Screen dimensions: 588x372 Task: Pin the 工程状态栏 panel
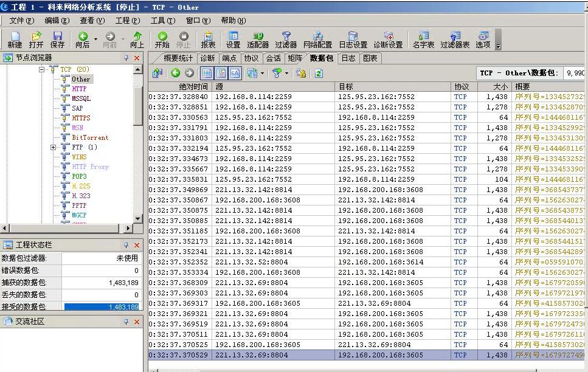click(x=126, y=245)
